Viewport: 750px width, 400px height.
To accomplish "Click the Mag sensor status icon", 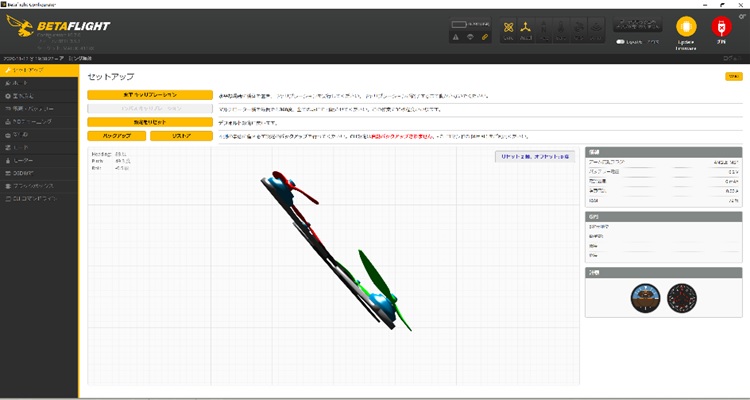I will (x=543, y=30).
